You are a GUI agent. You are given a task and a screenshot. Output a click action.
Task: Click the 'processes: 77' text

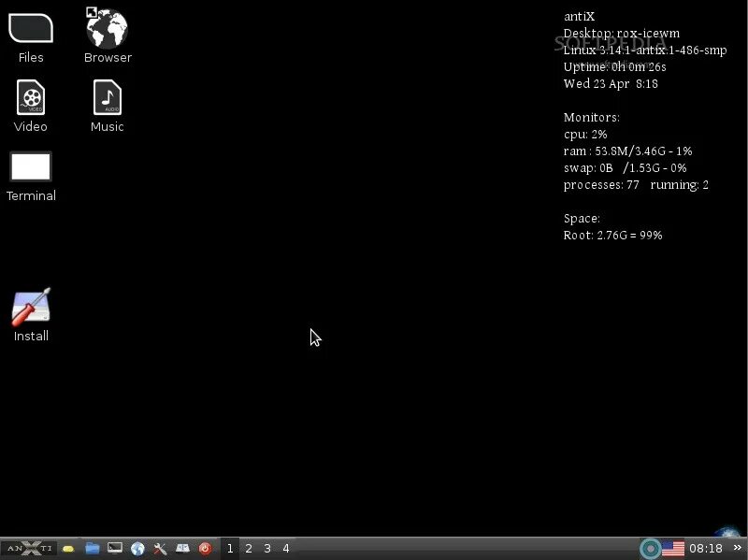tap(601, 184)
